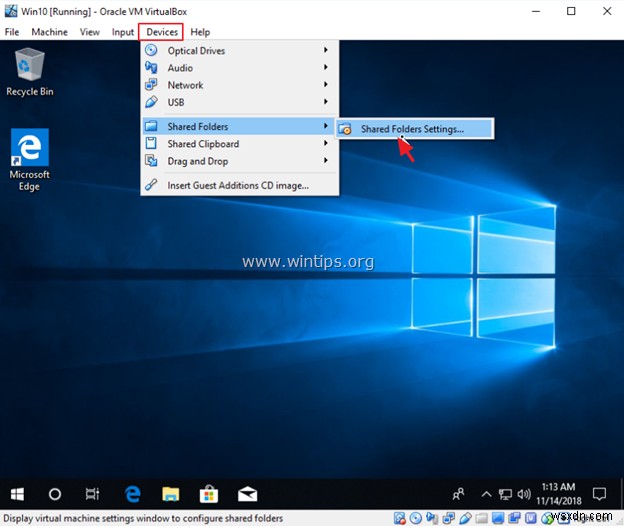
Task: Open Action Center notification icon
Action: [599, 494]
